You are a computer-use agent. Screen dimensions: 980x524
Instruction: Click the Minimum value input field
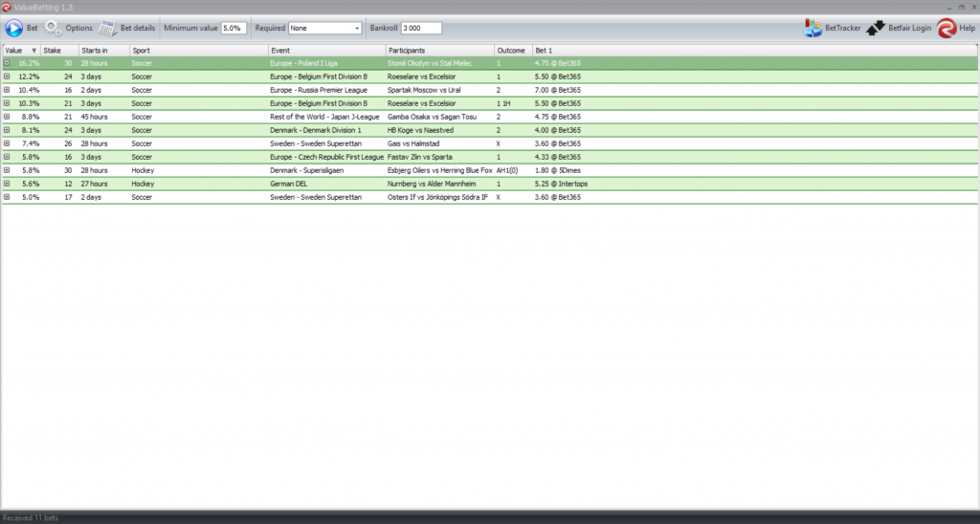coord(234,29)
